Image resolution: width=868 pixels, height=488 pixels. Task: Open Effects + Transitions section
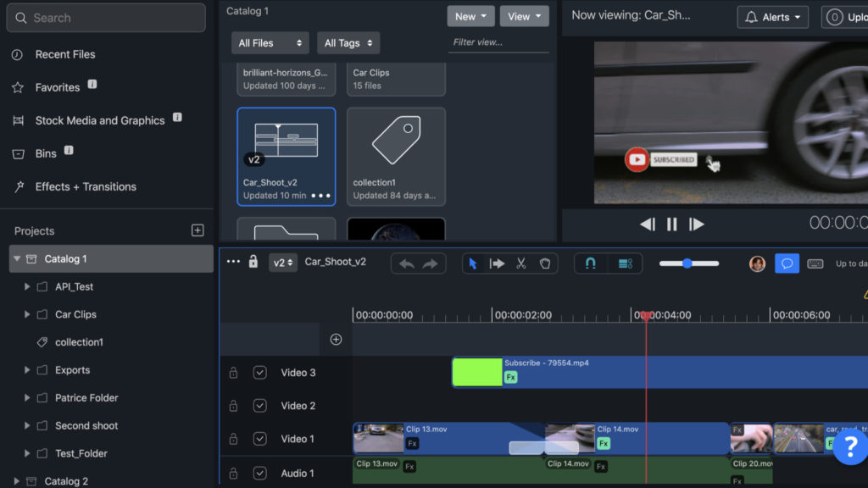coord(85,186)
